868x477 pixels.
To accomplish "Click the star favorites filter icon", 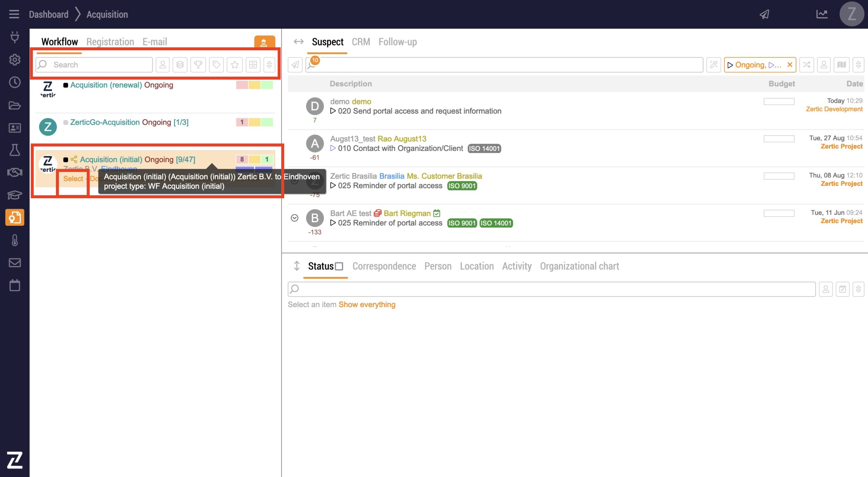I will point(235,64).
